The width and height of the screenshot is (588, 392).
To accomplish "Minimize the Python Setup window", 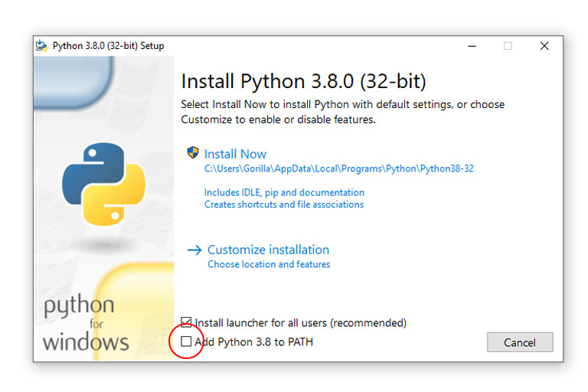I will click(472, 46).
